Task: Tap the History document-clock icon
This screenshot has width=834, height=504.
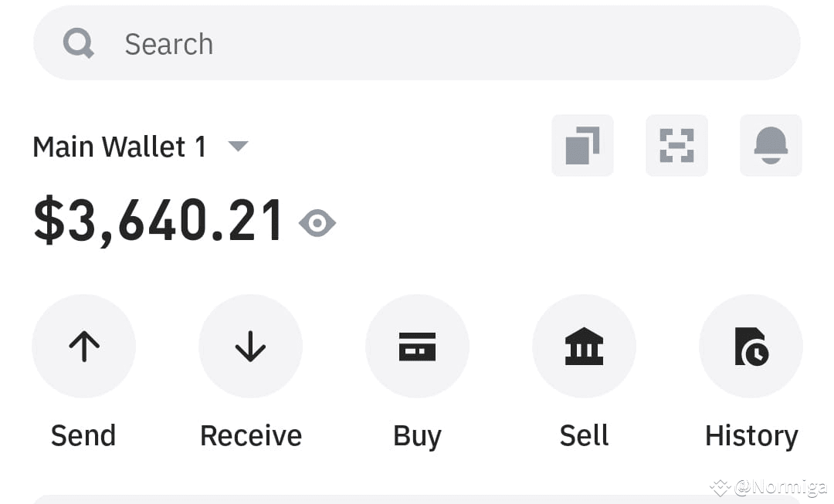Action: click(x=751, y=346)
